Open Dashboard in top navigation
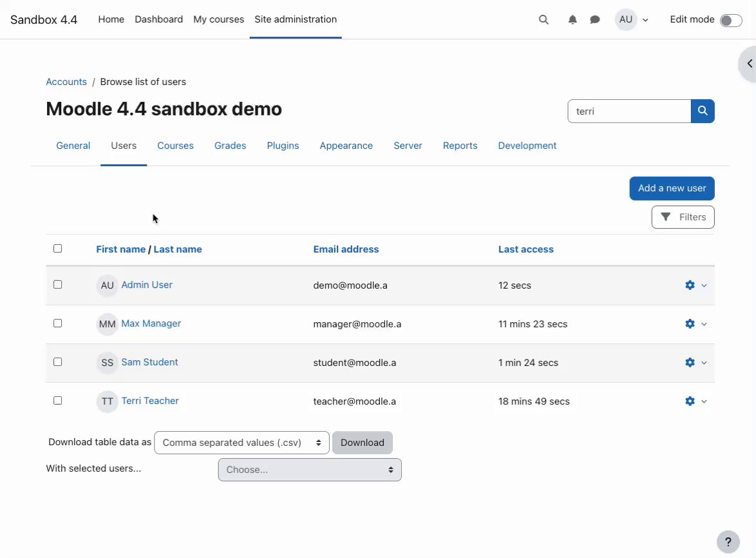756x558 pixels. click(158, 19)
